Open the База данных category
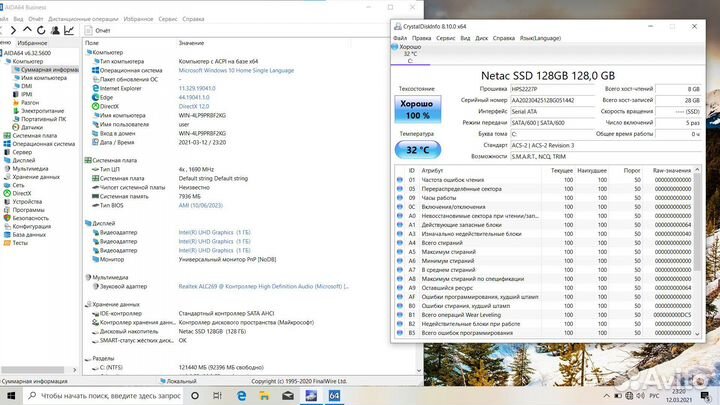720x405 pixels. point(25,235)
